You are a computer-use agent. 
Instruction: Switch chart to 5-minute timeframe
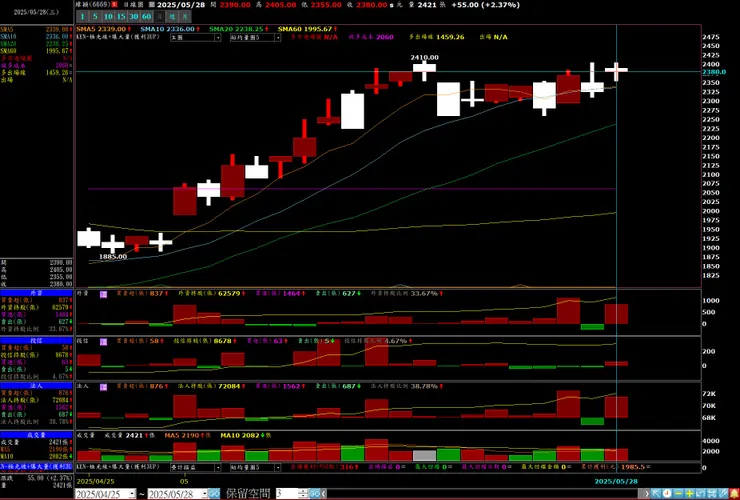point(95,17)
